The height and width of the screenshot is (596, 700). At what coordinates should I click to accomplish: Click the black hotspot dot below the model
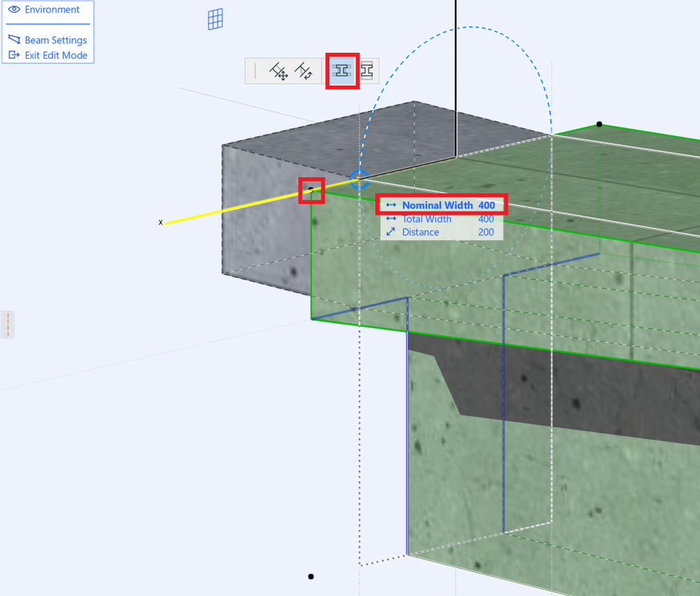tap(310, 576)
